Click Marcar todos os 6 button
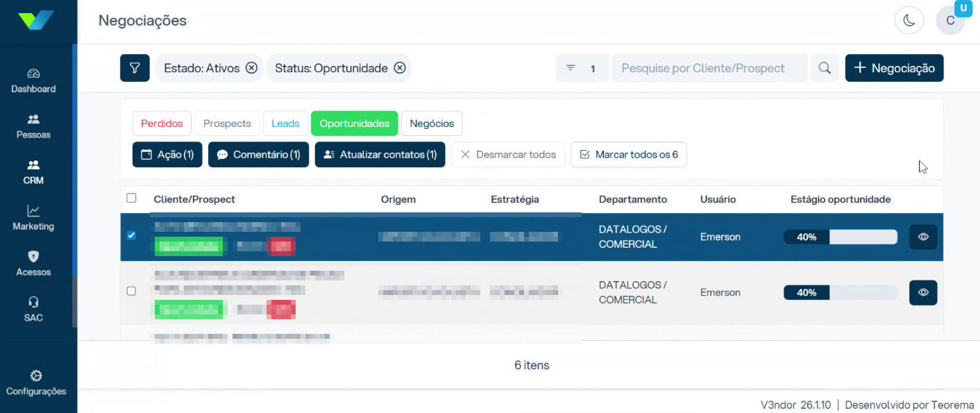This screenshot has width=980, height=413. [629, 155]
